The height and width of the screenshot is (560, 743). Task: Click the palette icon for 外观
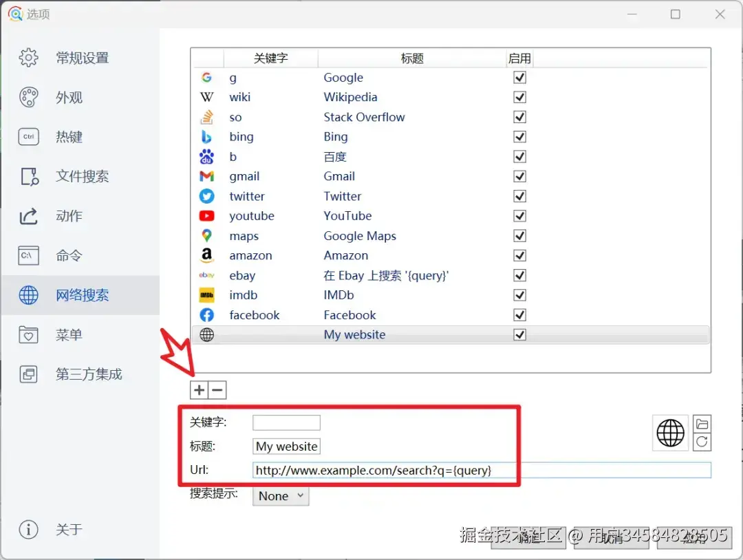28,97
